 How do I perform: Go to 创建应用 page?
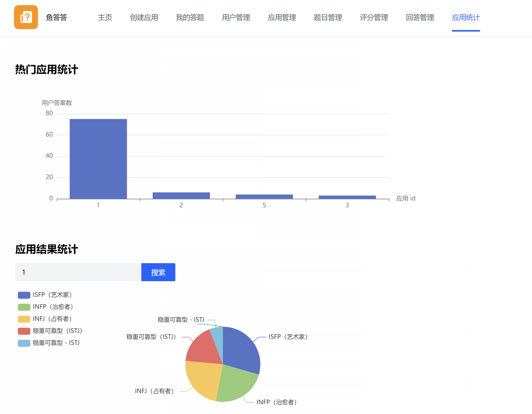[144, 17]
